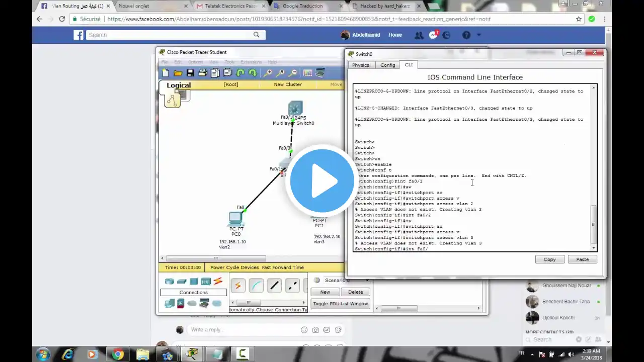Screen dimensions: 644x362
Task: Post a GIF in the reply
Action: point(327,330)
